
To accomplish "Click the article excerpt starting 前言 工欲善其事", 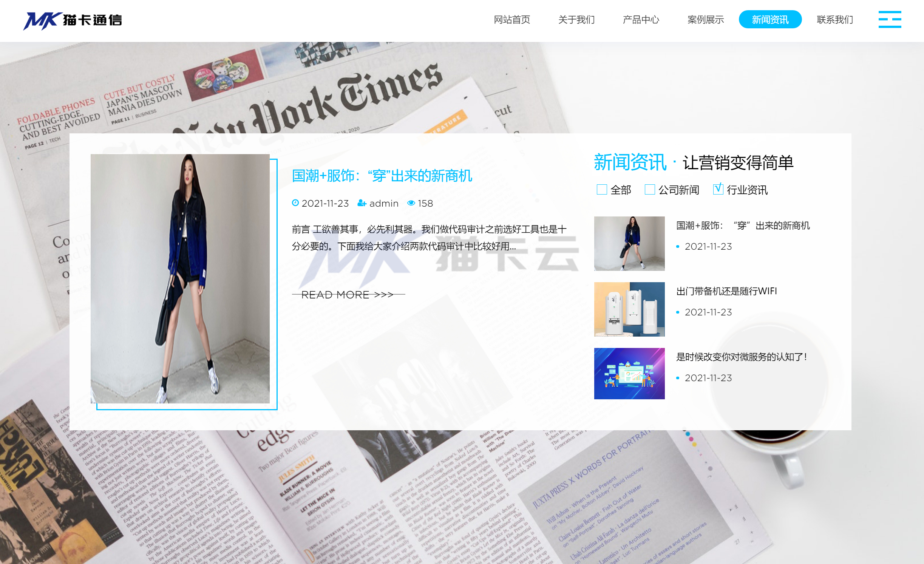I will tap(429, 238).
